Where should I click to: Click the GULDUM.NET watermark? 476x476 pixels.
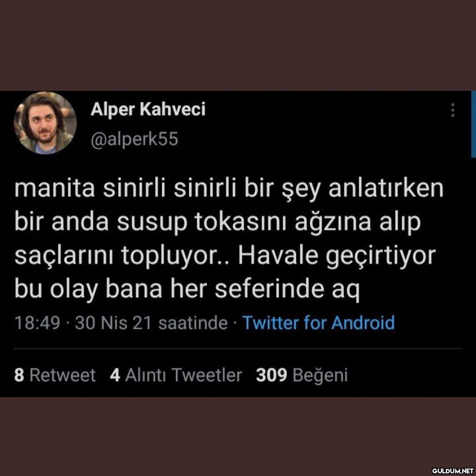(453, 471)
